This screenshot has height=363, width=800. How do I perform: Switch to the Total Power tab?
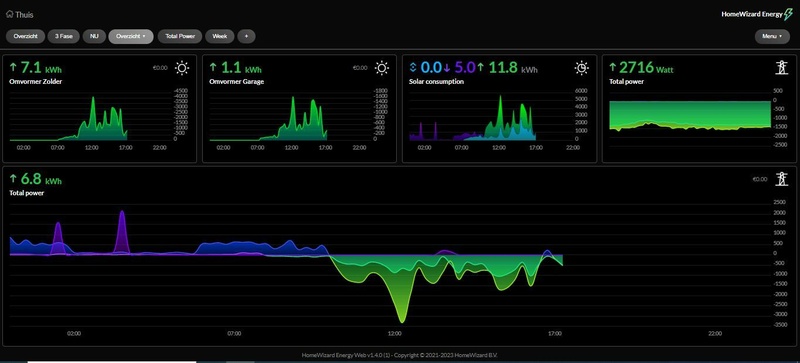180,36
